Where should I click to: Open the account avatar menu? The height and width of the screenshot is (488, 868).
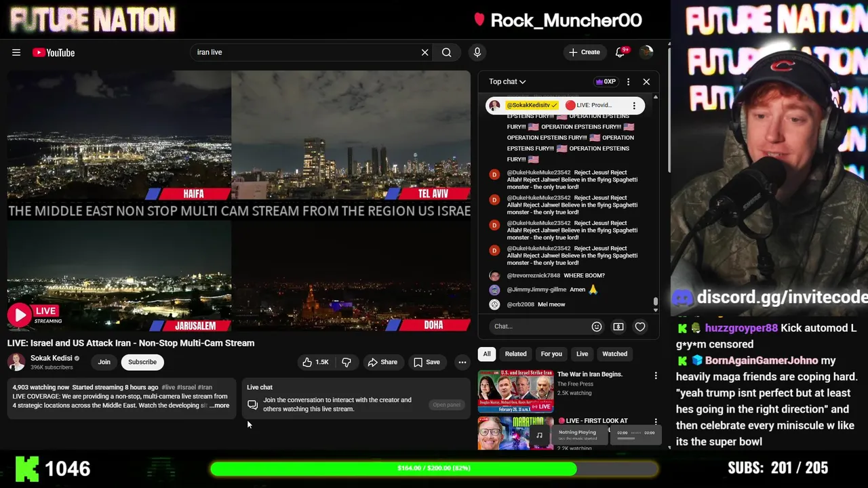[646, 52]
